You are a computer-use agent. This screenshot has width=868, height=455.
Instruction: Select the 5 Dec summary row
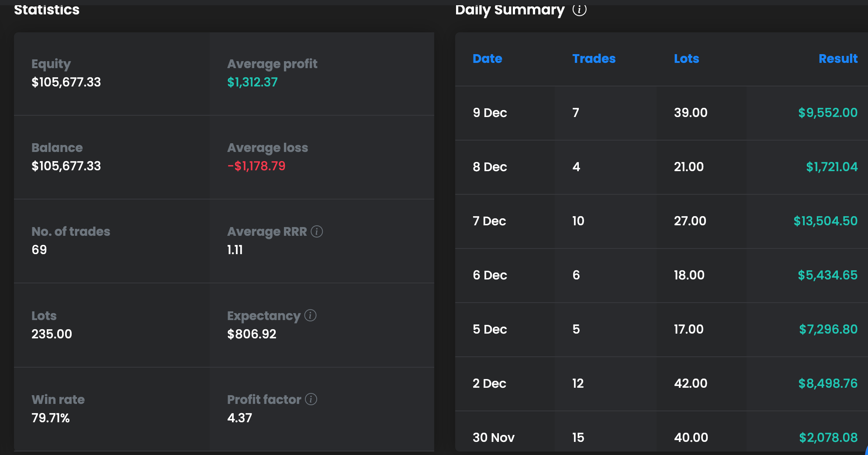490,329
